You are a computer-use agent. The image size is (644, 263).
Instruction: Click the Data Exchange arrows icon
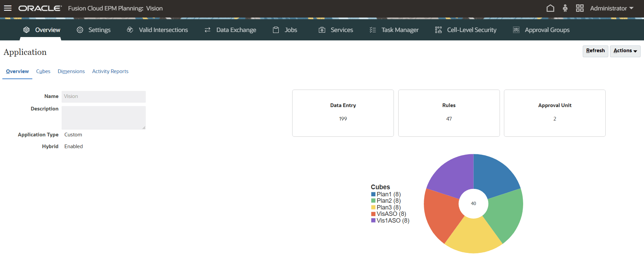(x=208, y=30)
